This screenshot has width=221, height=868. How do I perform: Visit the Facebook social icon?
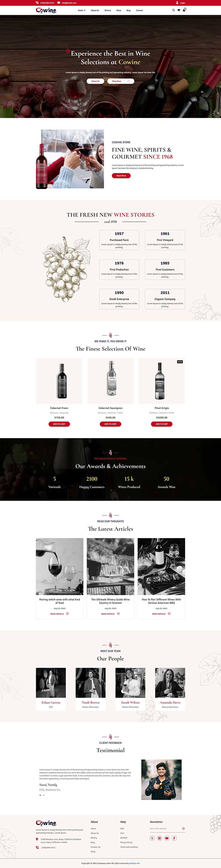coord(174,838)
